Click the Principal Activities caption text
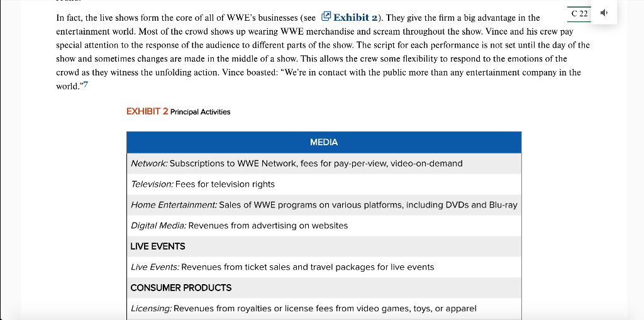This screenshot has width=644, height=320. (x=201, y=112)
